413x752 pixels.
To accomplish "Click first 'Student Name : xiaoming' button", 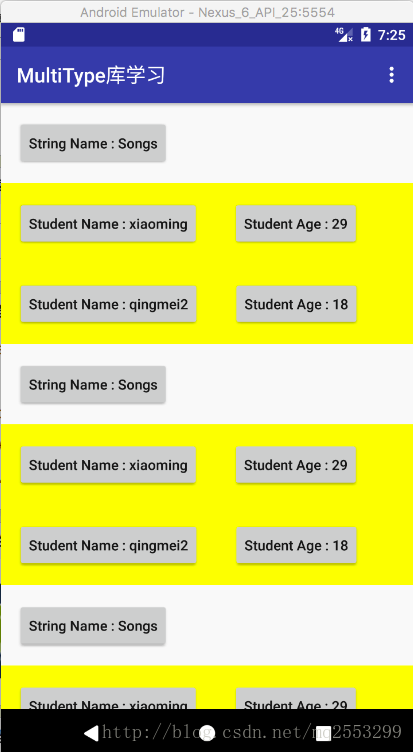I will click(108, 223).
